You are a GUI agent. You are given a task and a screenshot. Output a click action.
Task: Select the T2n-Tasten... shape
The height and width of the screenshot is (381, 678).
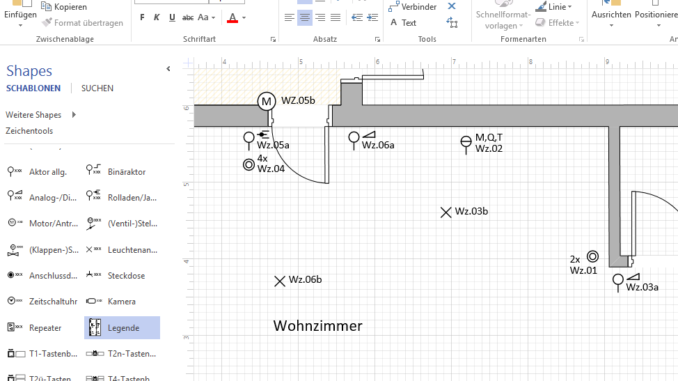click(x=121, y=354)
